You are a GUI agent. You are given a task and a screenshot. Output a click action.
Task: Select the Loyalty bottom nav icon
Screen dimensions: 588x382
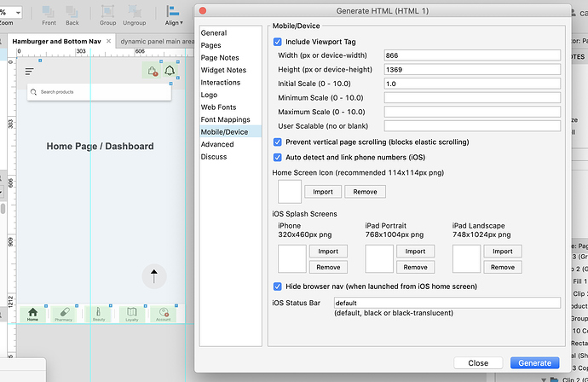click(x=131, y=314)
